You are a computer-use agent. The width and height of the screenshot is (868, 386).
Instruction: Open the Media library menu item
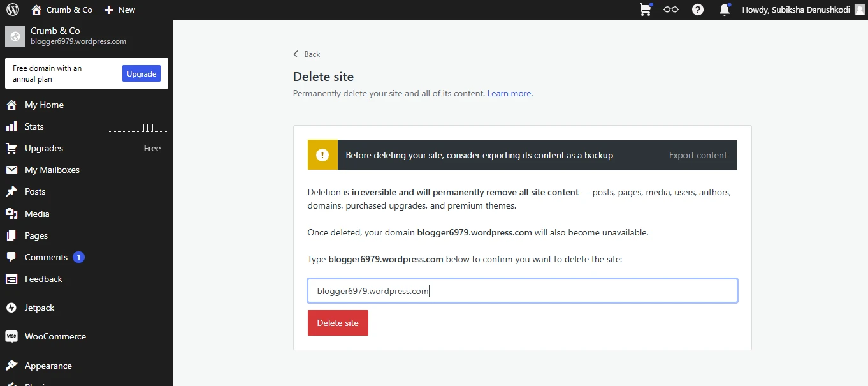point(37,214)
